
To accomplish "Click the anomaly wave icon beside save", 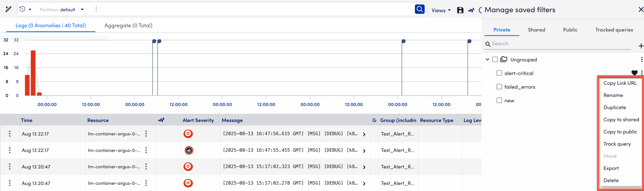I will [x=471, y=10].
